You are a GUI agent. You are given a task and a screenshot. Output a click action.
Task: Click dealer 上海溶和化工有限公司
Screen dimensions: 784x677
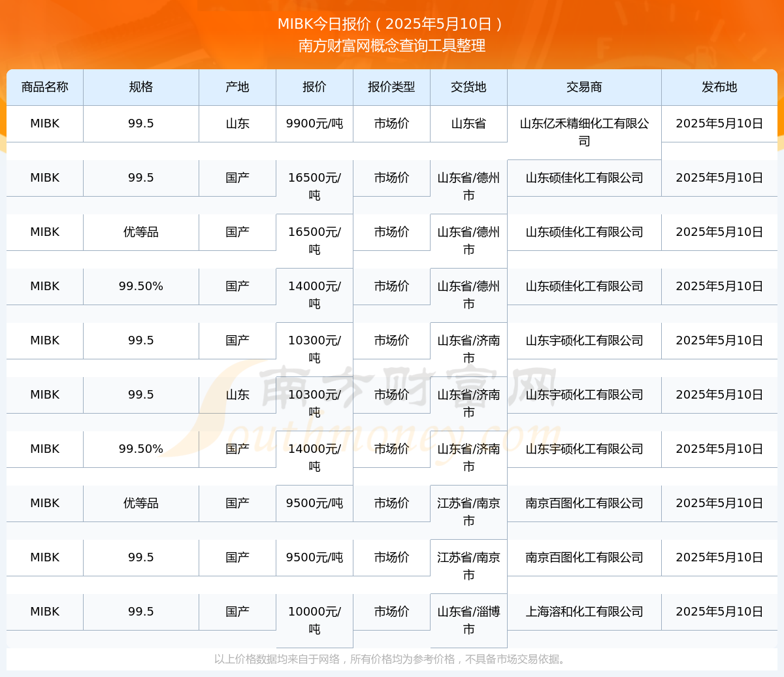585,612
